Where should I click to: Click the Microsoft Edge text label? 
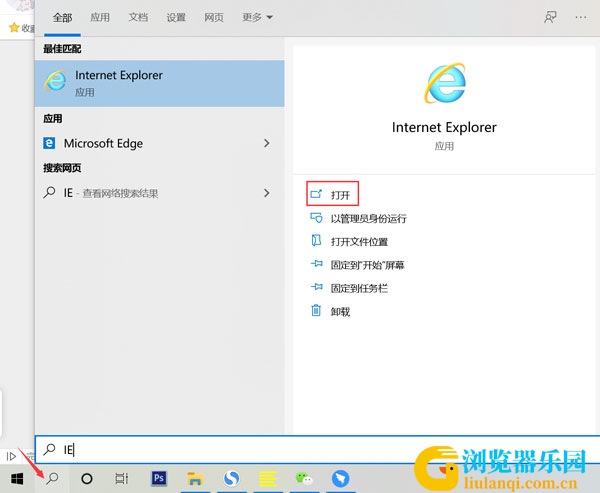[103, 144]
